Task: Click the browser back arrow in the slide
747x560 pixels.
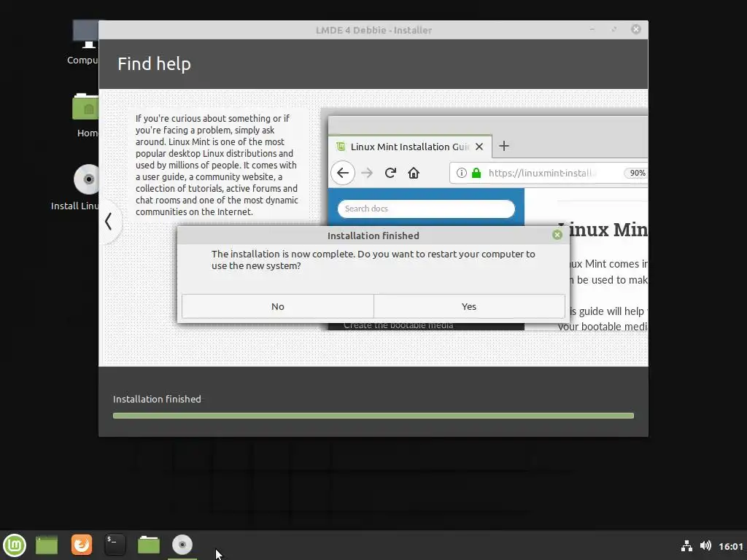Action: click(343, 173)
